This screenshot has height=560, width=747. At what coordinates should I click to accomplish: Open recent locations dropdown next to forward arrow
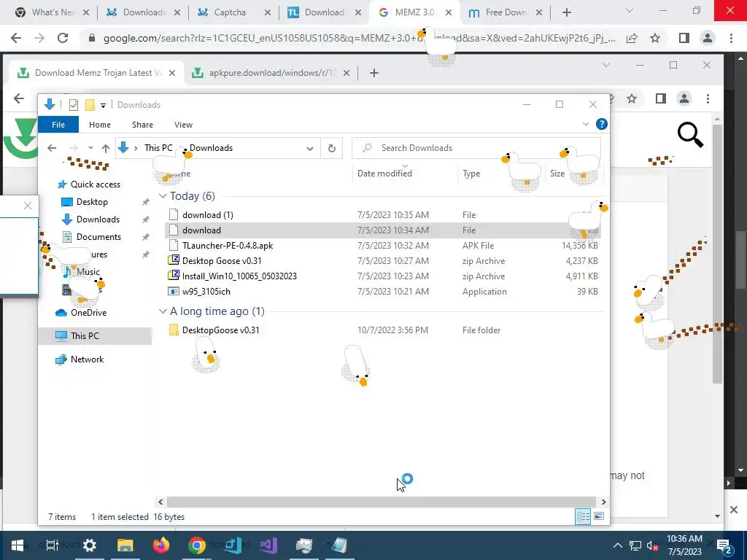pyautogui.click(x=90, y=148)
